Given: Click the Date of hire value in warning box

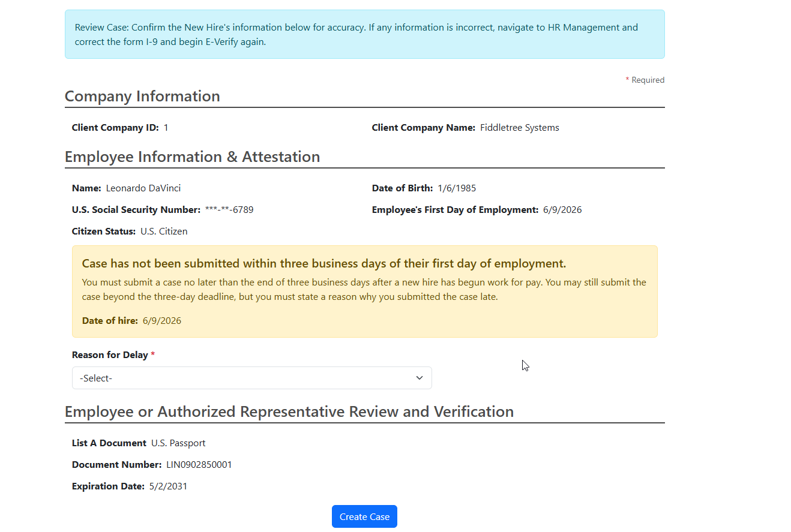Looking at the screenshot, I should click(x=162, y=321).
